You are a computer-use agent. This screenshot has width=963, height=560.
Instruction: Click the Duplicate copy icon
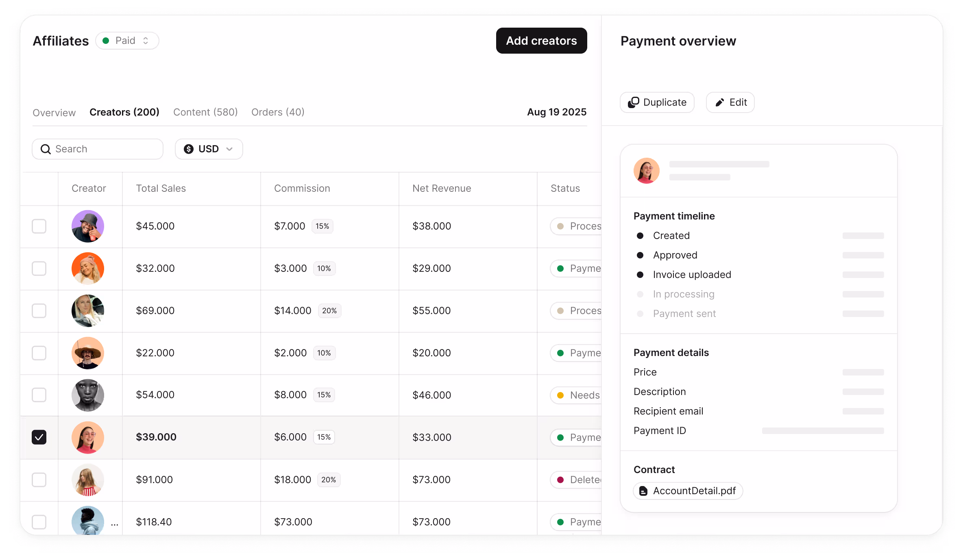(x=633, y=102)
